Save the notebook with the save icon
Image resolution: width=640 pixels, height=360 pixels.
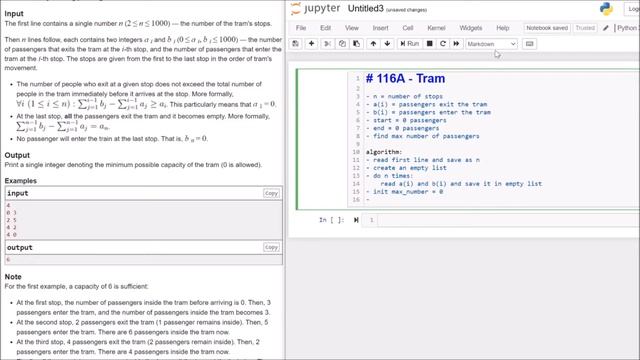tap(296, 44)
